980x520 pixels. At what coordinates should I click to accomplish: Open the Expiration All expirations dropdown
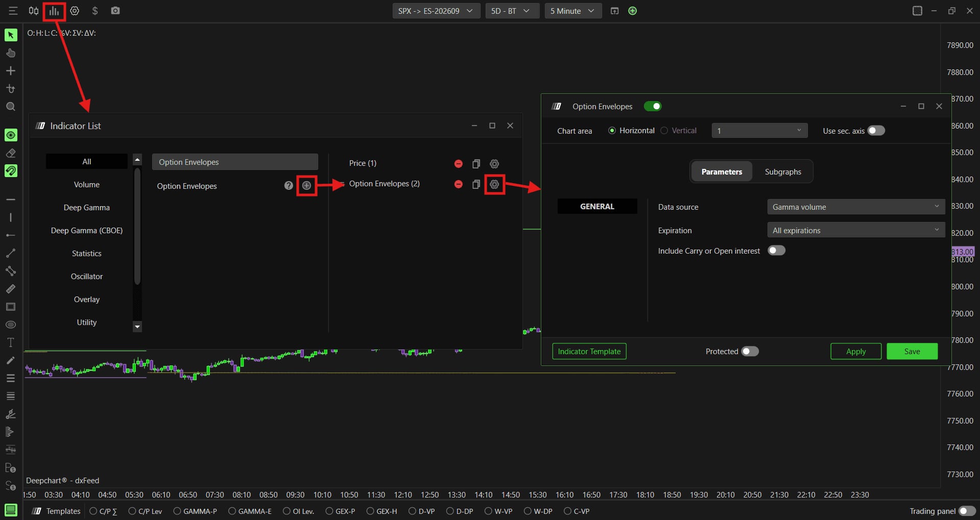click(x=856, y=230)
